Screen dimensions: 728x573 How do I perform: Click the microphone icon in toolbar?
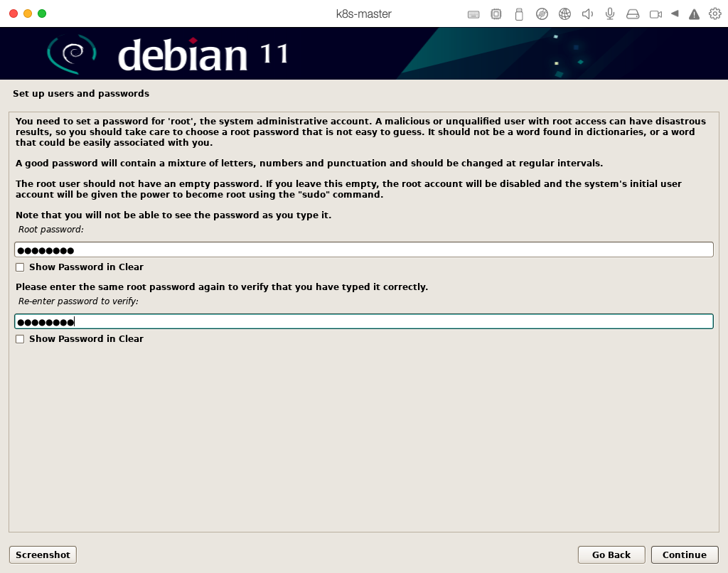[610, 14]
